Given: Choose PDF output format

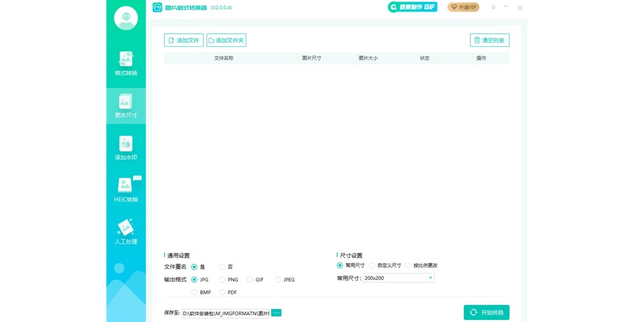Looking at the screenshot, I should pyautogui.click(x=222, y=292).
